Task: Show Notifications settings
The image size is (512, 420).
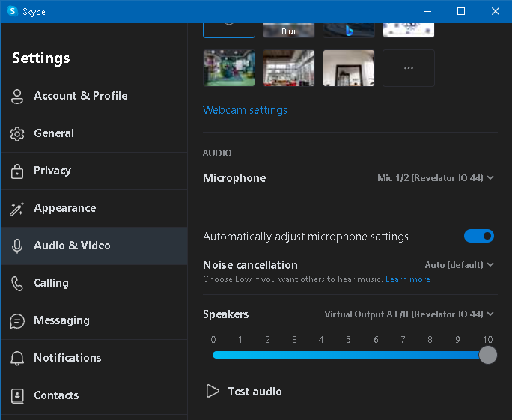Action: [94, 359]
